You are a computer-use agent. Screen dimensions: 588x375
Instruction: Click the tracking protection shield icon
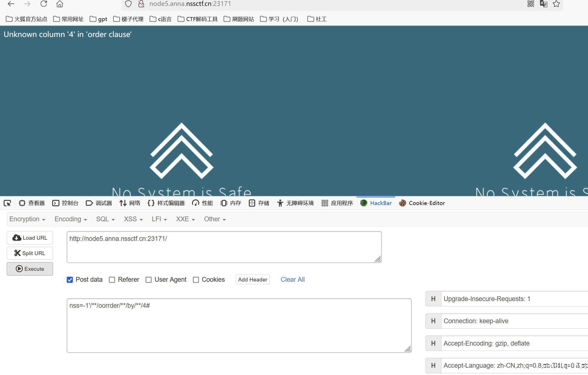point(128,4)
